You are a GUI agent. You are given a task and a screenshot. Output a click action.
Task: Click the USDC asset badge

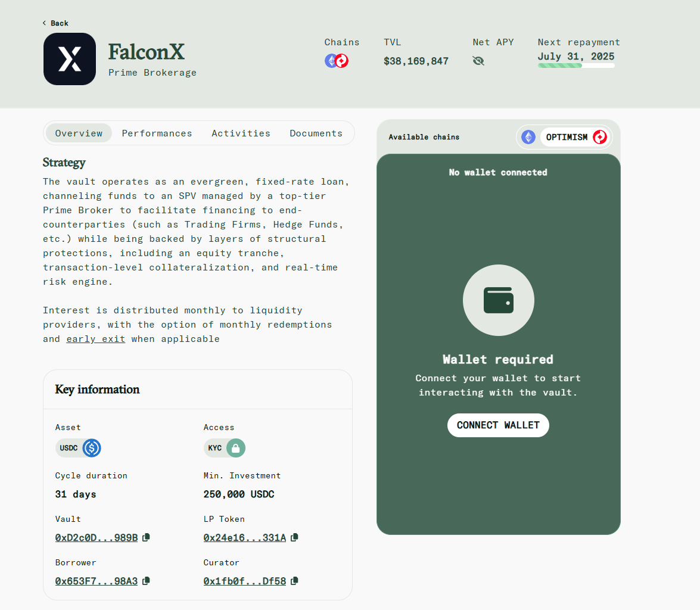pyautogui.click(x=78, y=448)
